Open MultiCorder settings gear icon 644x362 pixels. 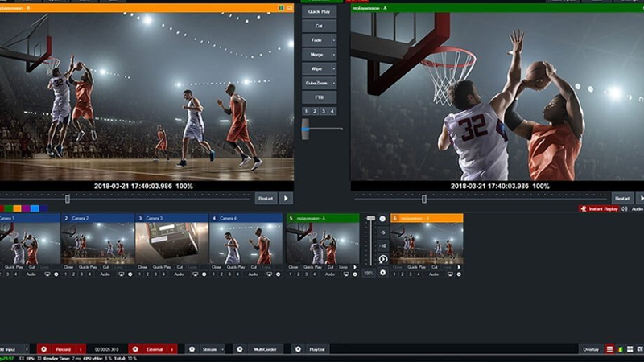(239, 349)
